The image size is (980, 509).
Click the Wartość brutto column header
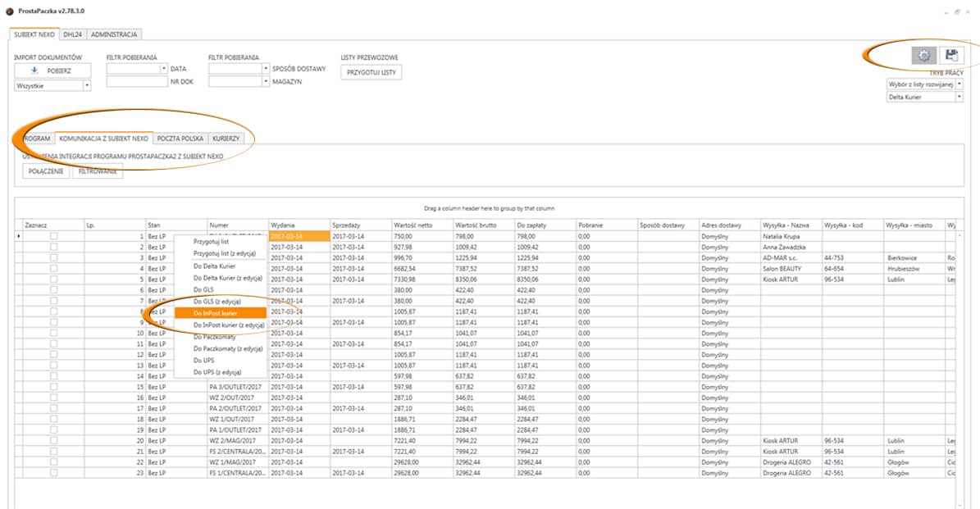pyautogui.click(x=485, y=225)
